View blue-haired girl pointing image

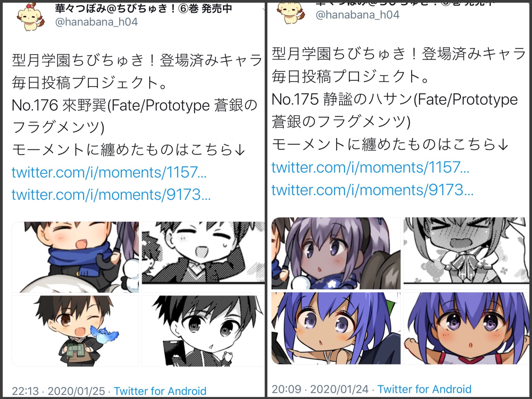click(336, 328)
